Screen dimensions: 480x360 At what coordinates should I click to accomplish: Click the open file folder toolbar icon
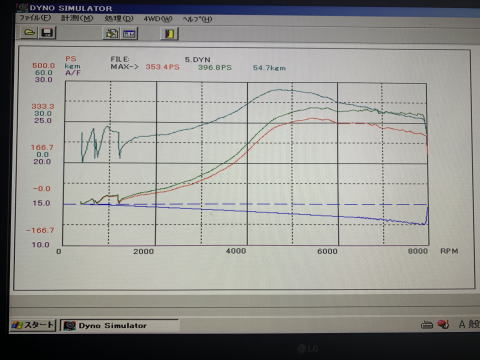tap(29, 33)
